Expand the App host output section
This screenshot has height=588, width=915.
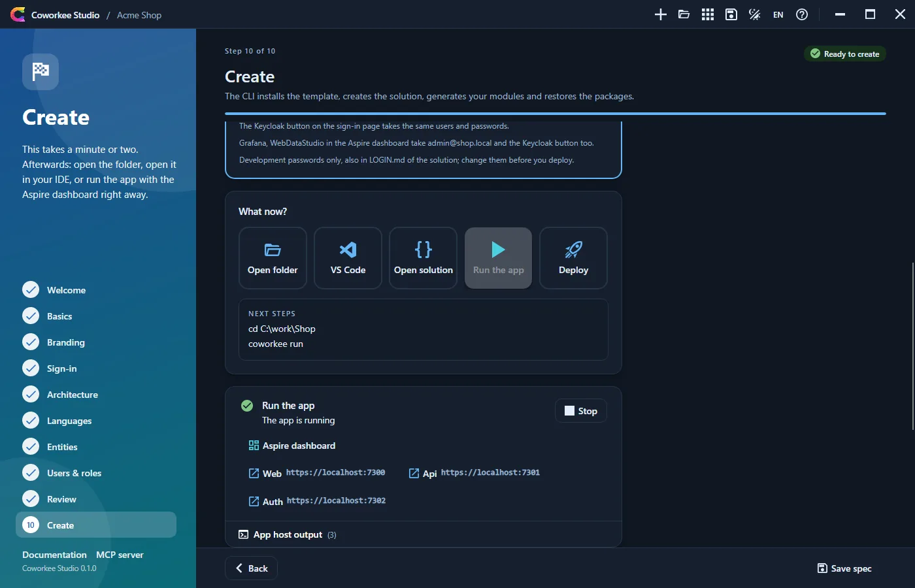point(424,534)
